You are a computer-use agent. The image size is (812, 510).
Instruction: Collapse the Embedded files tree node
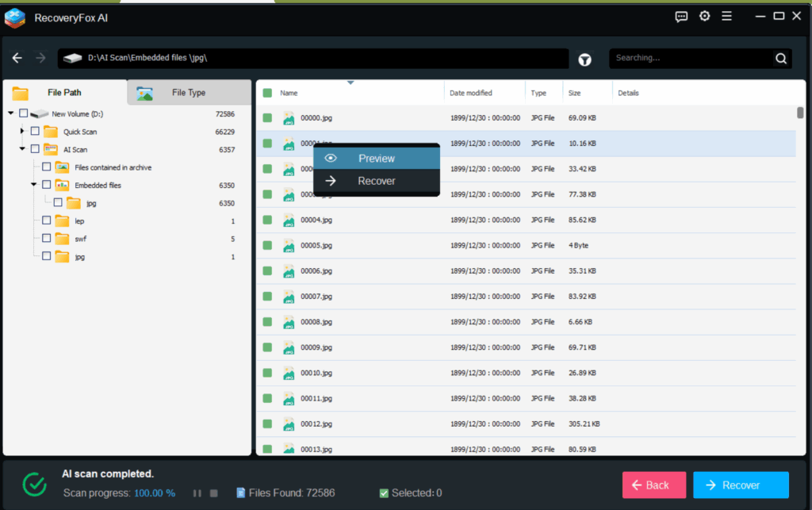[34, 185]
